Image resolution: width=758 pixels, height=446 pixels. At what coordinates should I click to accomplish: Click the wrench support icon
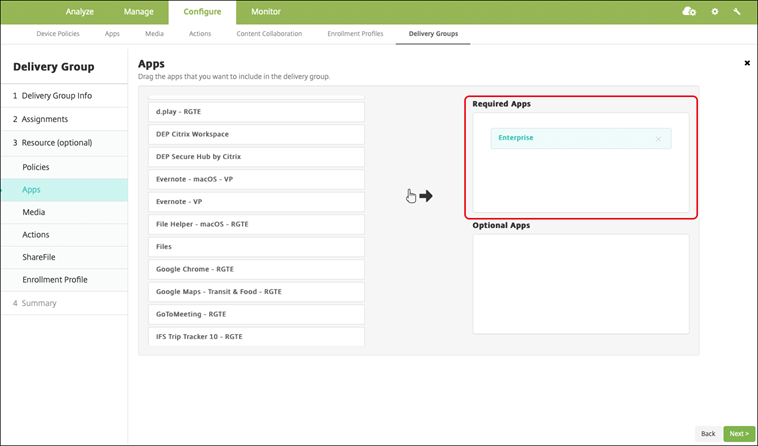[737, 11]
